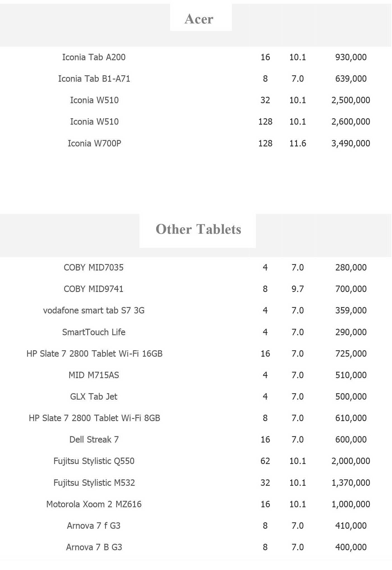
Task: Open the SmartTouch Life listing
Action: (x=94, y=332)
